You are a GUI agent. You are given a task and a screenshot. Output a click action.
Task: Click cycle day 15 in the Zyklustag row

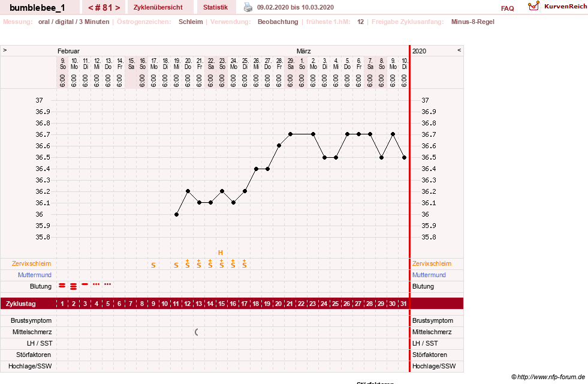click(222, 304)
